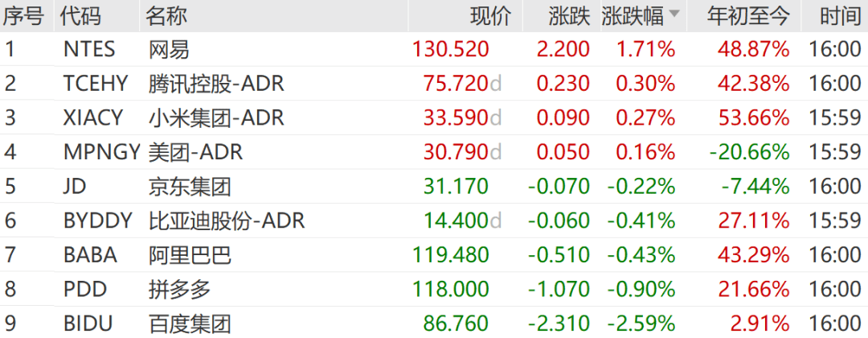Sort by 年初至今 column header
This screenshot has width=868, height=338.
click(x=748, y=16)
